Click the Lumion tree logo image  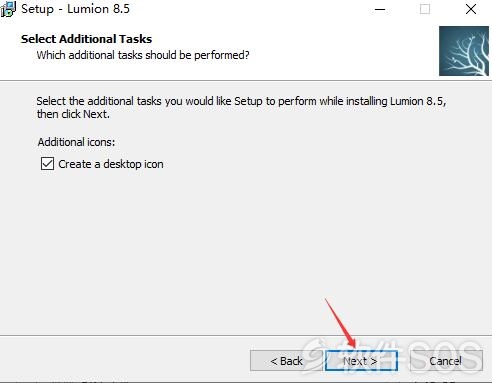coord(464,51)
